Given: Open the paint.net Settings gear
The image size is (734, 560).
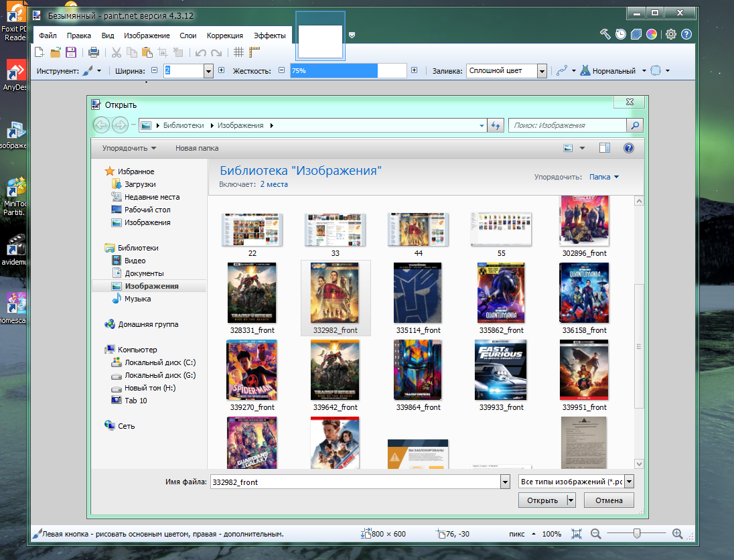Looking at the screenshot, I should coord(671,35).
